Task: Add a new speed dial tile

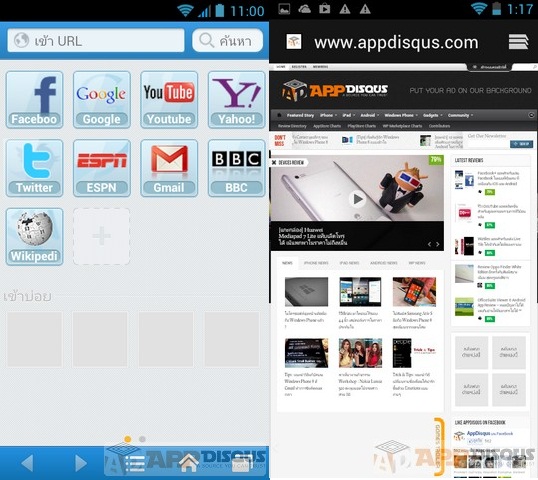Action: click(x=102, y=236)
